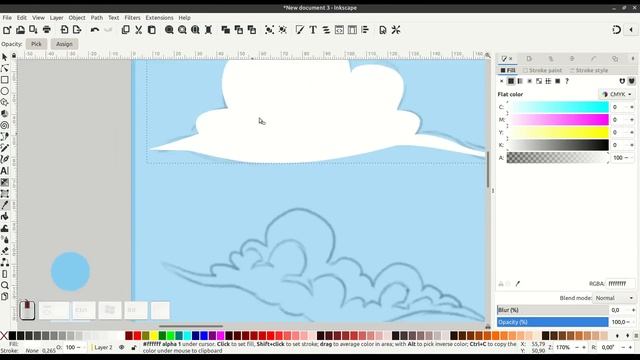This screenshot has width=640, height=360.
Task: Pick the Spray tool
Action: (x=4, y=239)
